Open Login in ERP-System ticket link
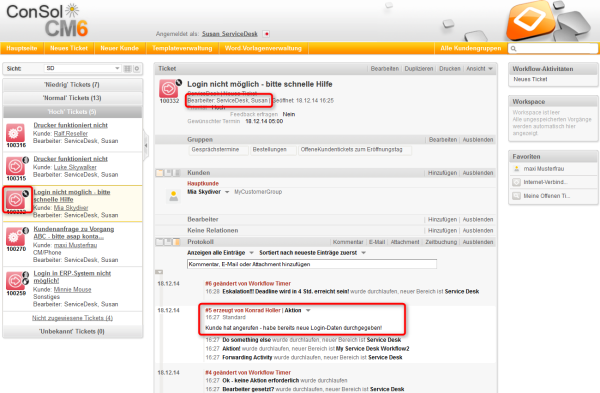This screenshot has height=393, width=600. pyautogui.click(x=72, y=277)
